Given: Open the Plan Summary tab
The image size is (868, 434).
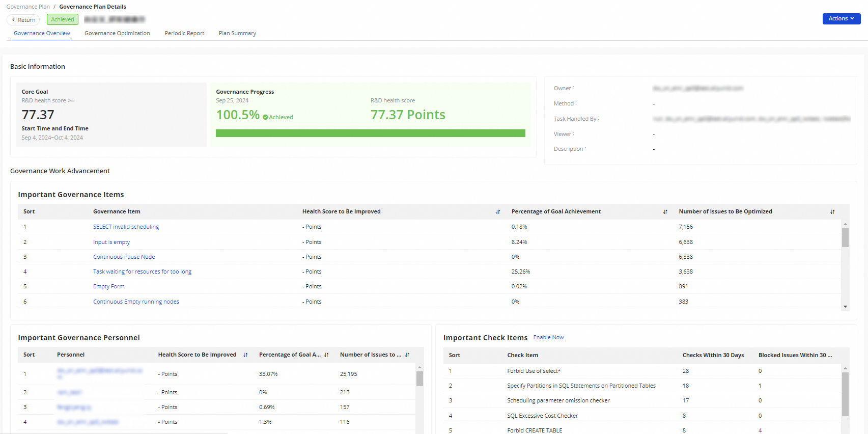Looking at the screenshot, I should (x=237, y=33).
